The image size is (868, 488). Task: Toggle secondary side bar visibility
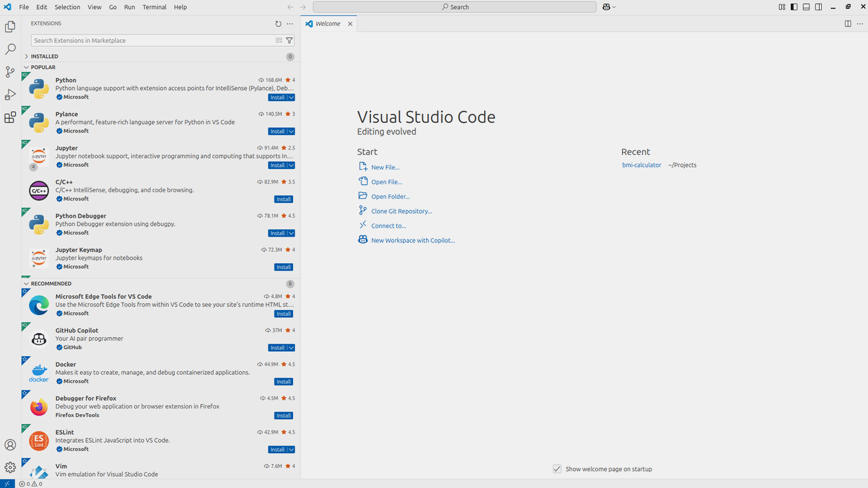pyautogui.click(x=818, y=7)
